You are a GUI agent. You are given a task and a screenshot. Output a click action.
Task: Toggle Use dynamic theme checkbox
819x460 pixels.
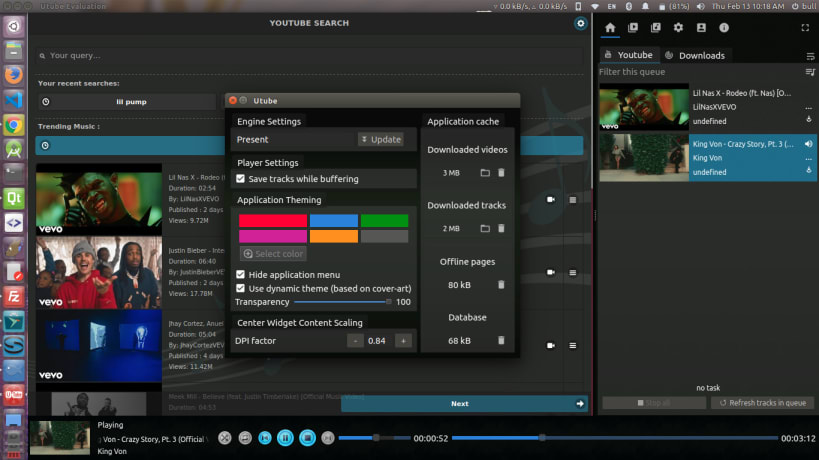pyautogui.click(x=240, y=288)
